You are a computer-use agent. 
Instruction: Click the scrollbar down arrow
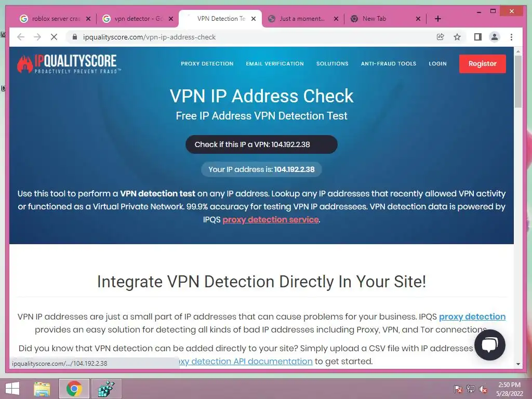(x=518, y=364)
